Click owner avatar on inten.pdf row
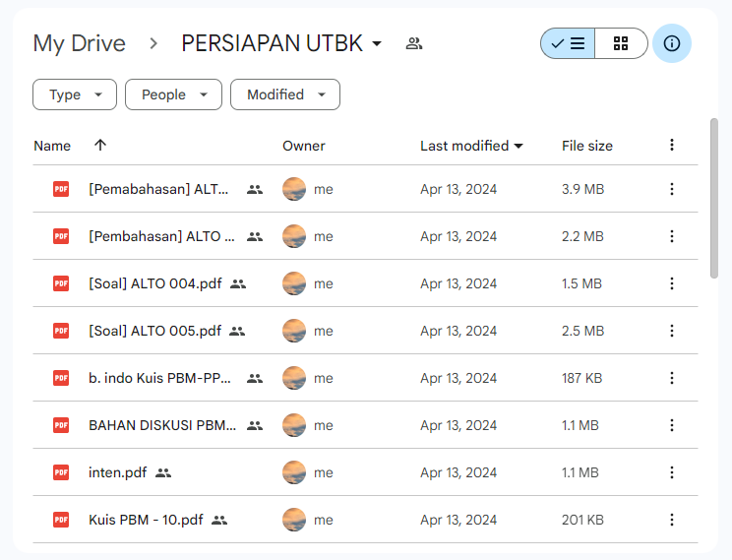Viewport: 732px width, 560px height. (x=294, y=472)
